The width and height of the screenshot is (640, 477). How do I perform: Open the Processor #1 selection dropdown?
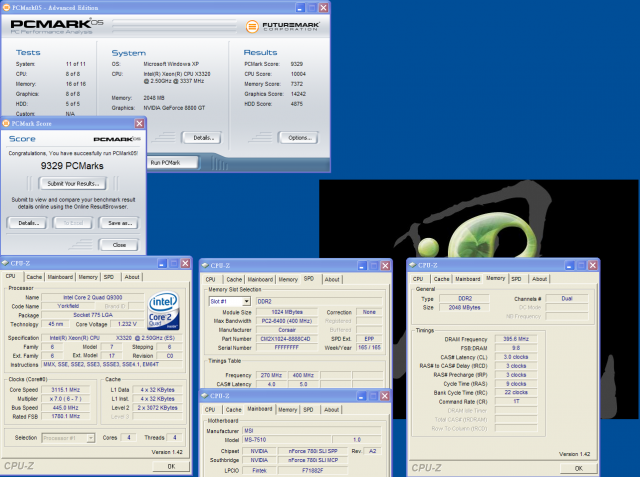pos(91,438)
